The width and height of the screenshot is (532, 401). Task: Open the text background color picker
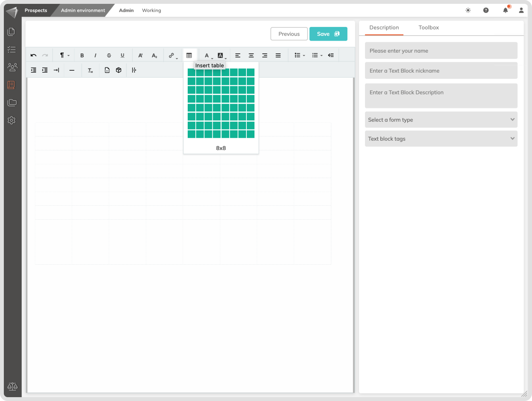(221, 55)
